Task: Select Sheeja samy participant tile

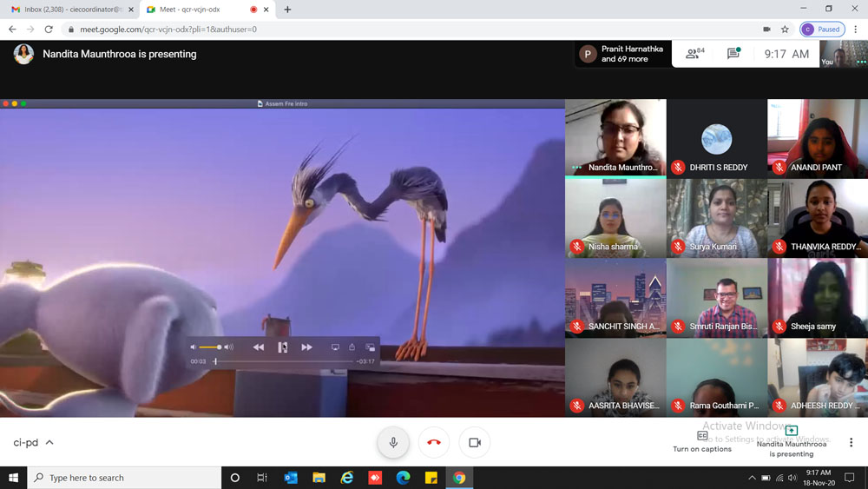Action: pos(818,298)
